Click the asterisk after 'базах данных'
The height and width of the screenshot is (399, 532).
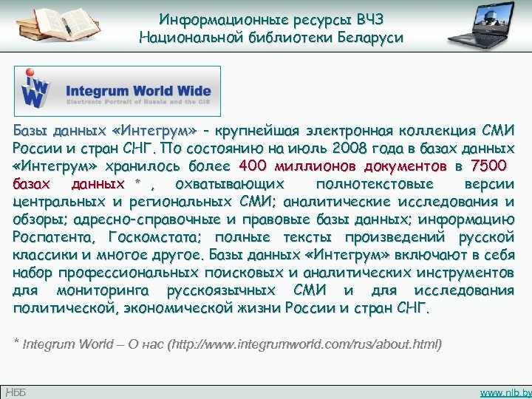click(x=137, y=183)
